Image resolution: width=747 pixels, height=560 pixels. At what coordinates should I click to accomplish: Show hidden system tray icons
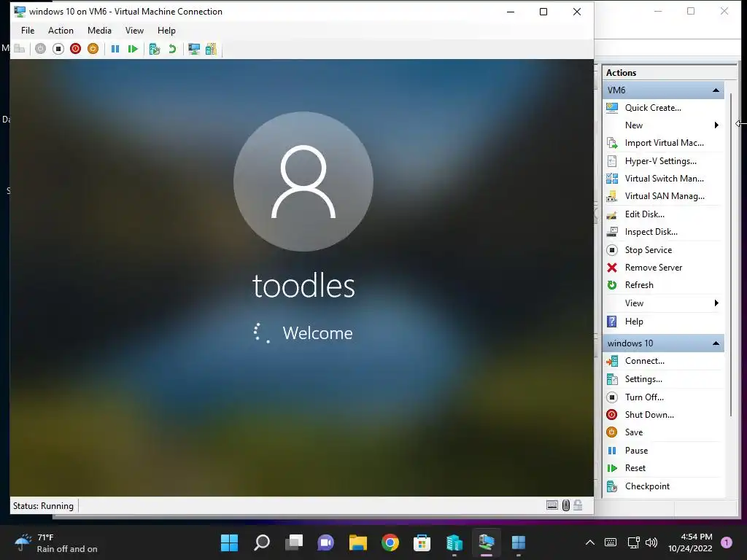pos(589,542)
